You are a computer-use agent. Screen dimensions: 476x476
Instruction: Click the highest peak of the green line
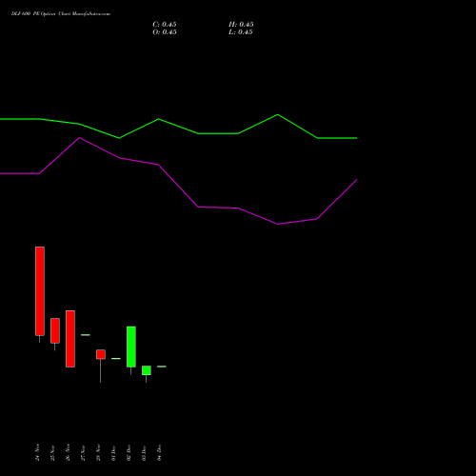tap(278, 114)
